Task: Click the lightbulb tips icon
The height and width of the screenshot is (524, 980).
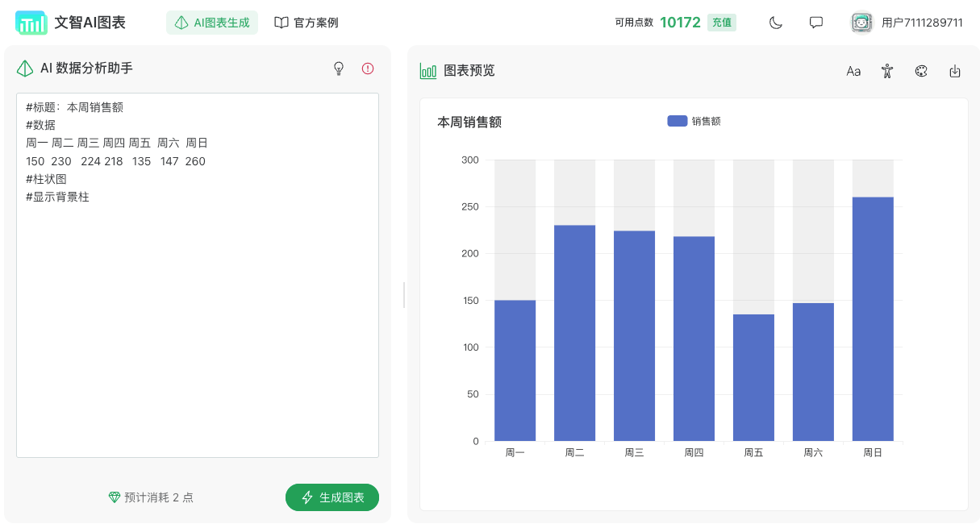Action: [339, 69]
